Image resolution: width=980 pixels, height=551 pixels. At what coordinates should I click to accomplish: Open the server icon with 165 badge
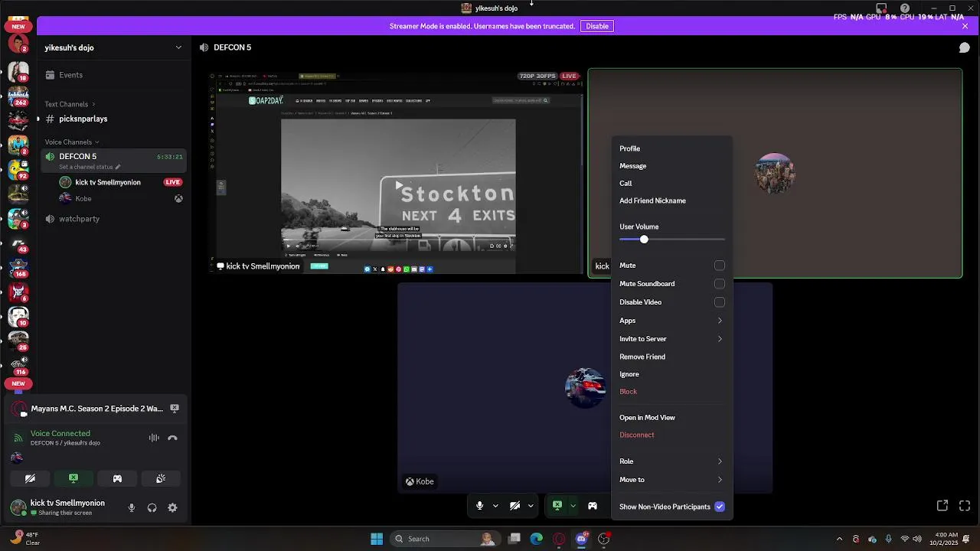(x=18, y=268)
